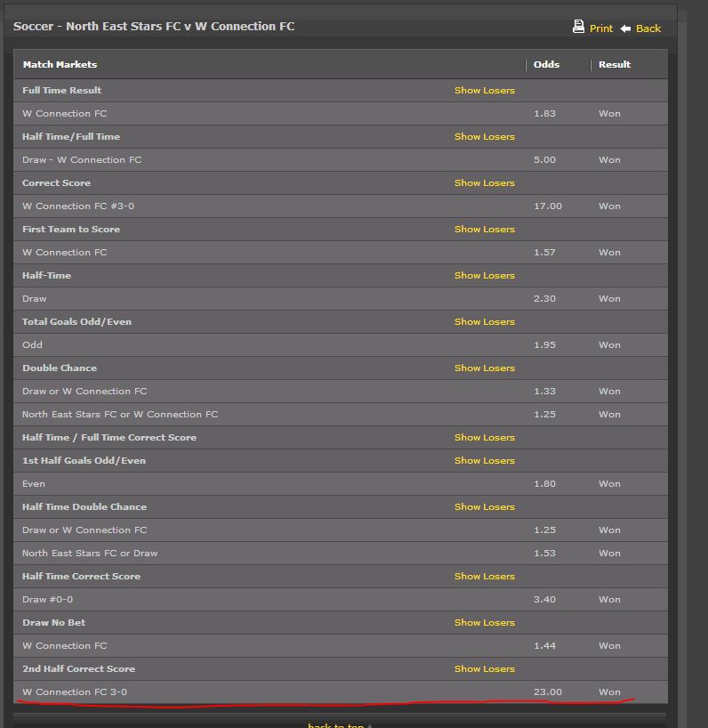The width and height of the screenshot is (708, 728).
Task: Select the Result column header
Action: [615, 65]
